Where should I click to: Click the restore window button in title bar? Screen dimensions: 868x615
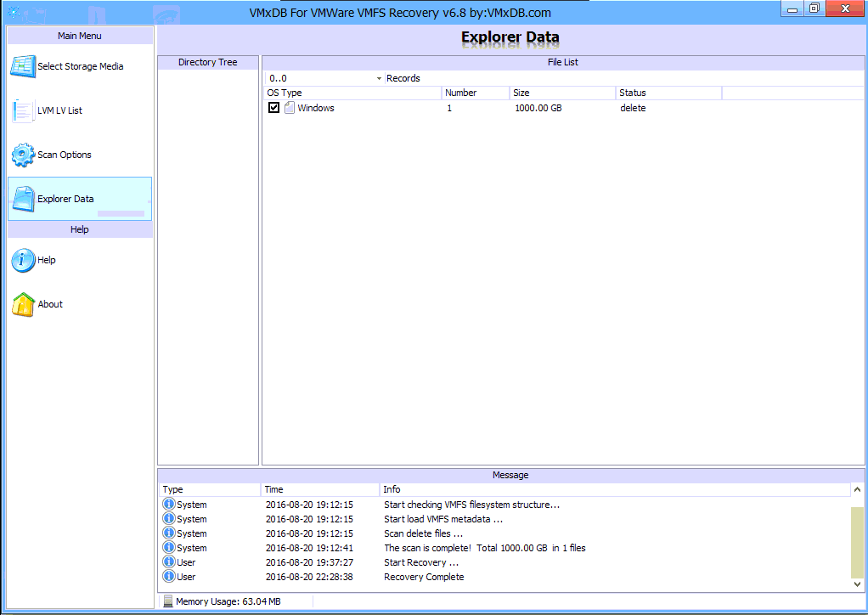click(x=814, y=8)
